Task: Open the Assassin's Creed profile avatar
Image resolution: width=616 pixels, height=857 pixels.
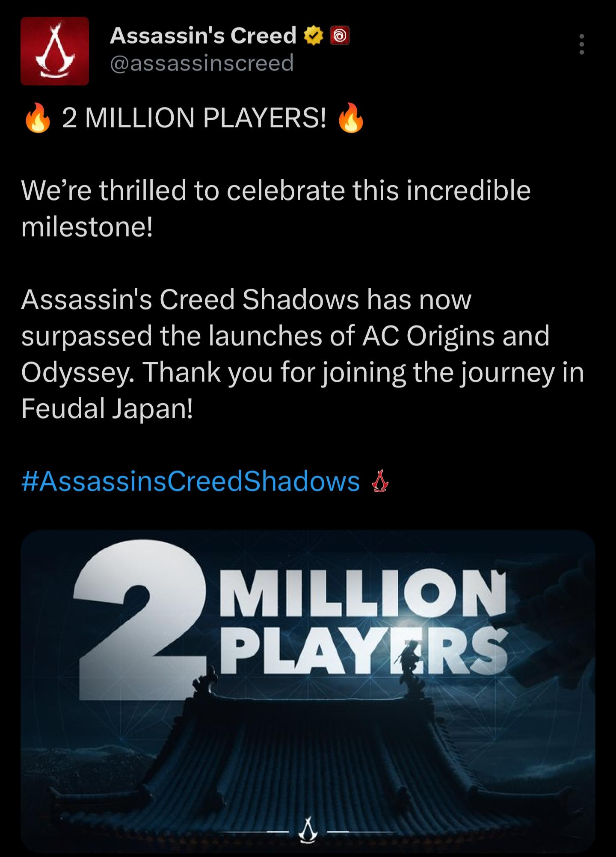Action: pyautogui.click(x=55, y=51)
